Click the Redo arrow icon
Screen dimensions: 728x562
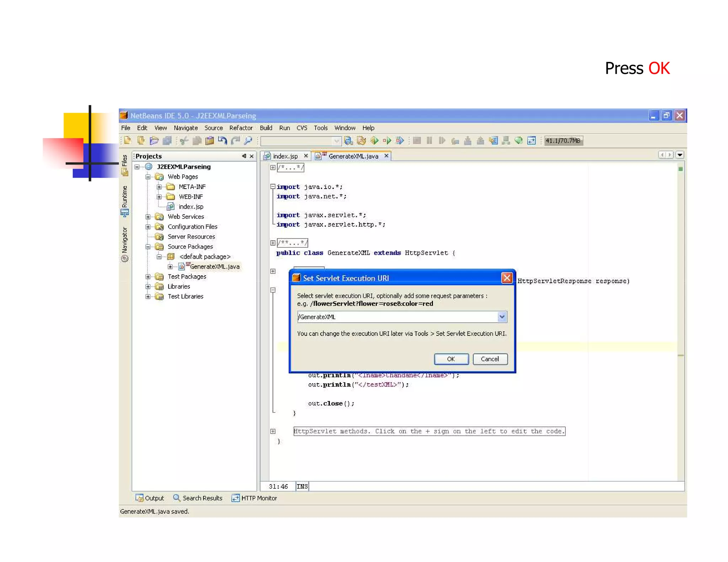click(x=235, y=141)
